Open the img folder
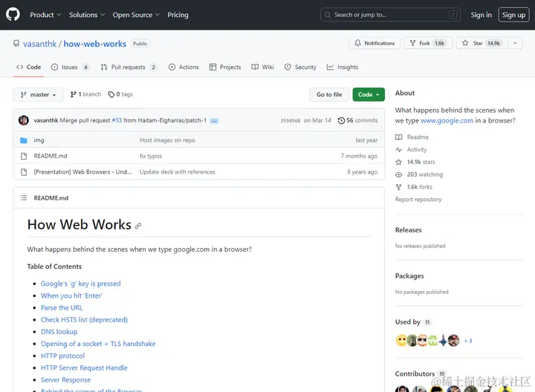The image size is (535, 392). pyautogui.click(x=39, y=140)
